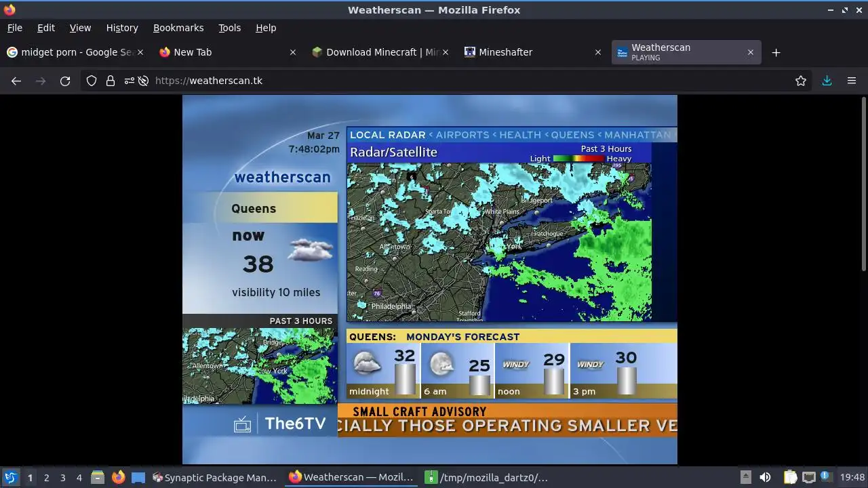Select the Weatherscan playing tab
This screenshot has height=488, width=868.
(685, 52)
